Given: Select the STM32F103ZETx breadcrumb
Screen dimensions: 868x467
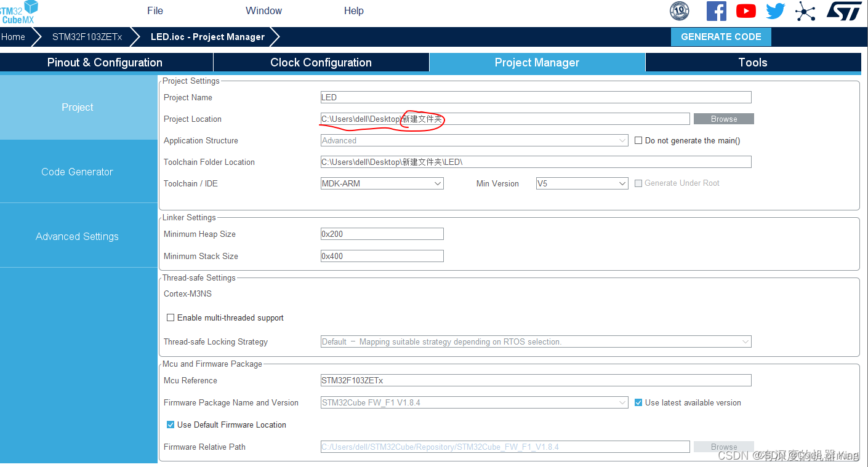Looking at the screenshot, I should 87,37.
